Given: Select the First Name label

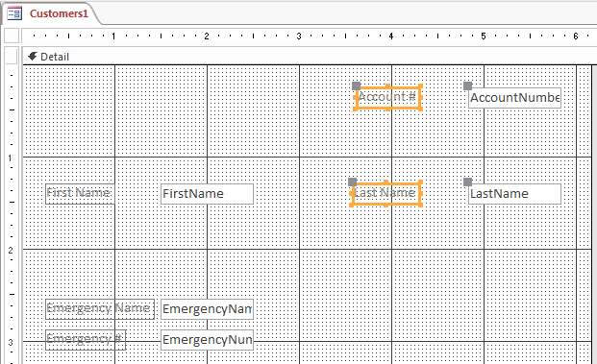Looking at the screenshot, I should click(80, 194).
